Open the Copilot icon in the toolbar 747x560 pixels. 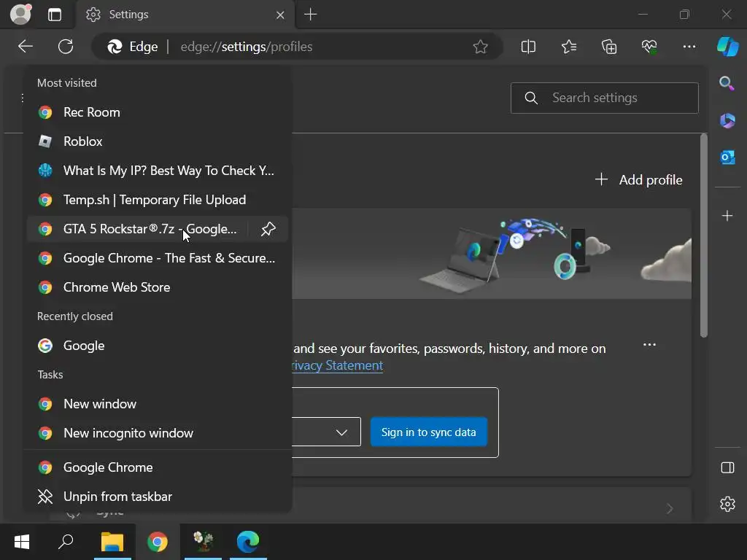pyautogui.click(x=727, y=47)
